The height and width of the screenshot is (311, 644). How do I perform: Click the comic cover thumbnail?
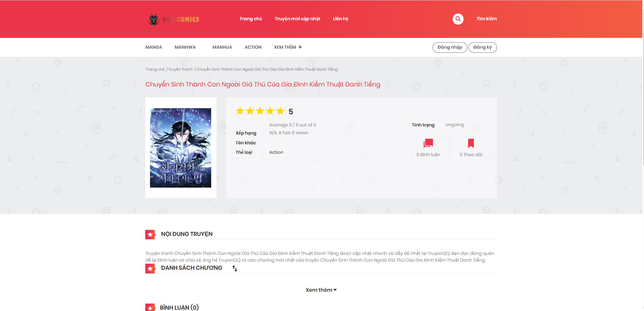pyautogui.click(x=180, y=148)
